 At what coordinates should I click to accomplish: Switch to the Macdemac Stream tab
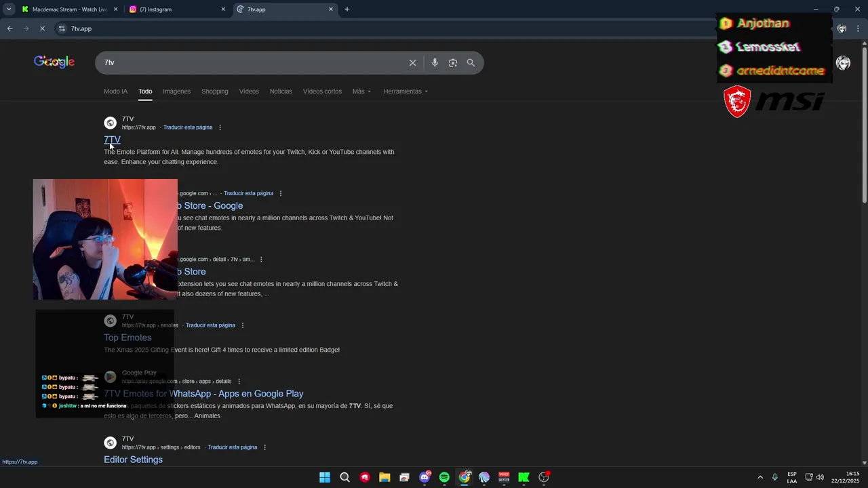[69, 9]
